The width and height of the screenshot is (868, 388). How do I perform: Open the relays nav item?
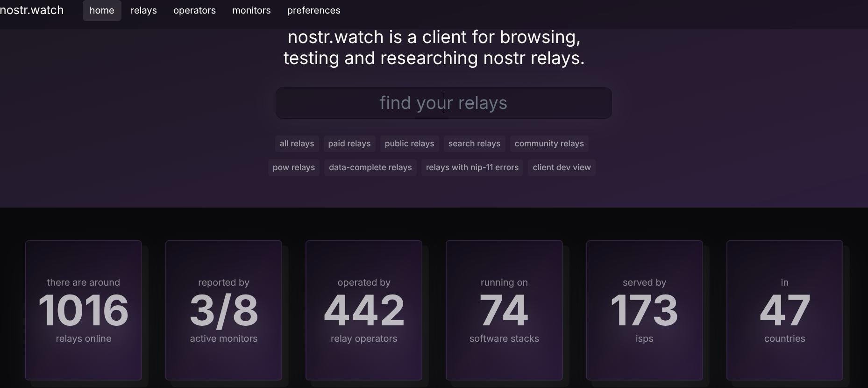[143, 10]
